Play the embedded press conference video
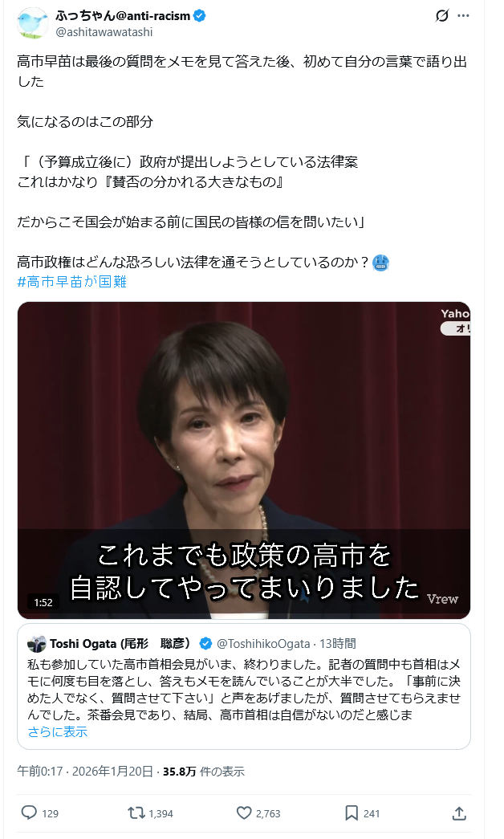504x839 pixels. (244, 460)
